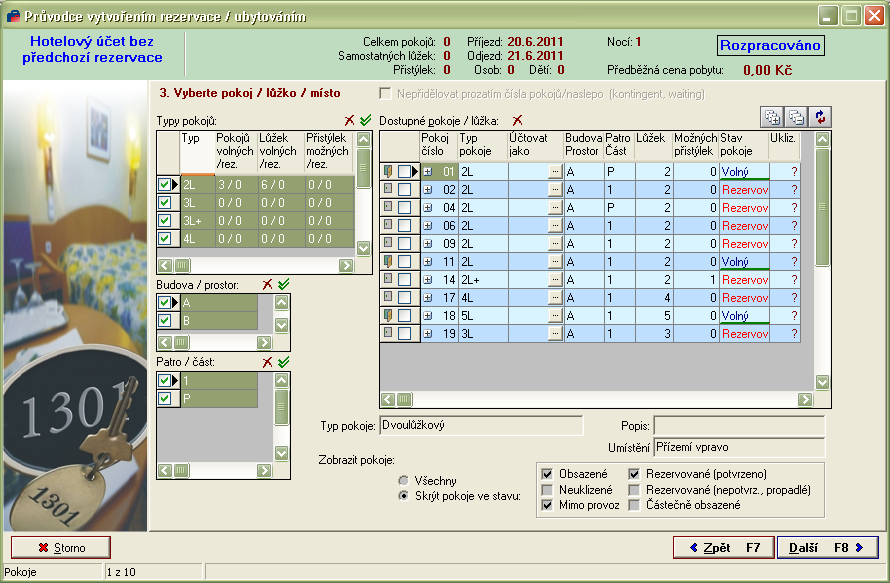Click the expand all rows icon button

point(772,117)
